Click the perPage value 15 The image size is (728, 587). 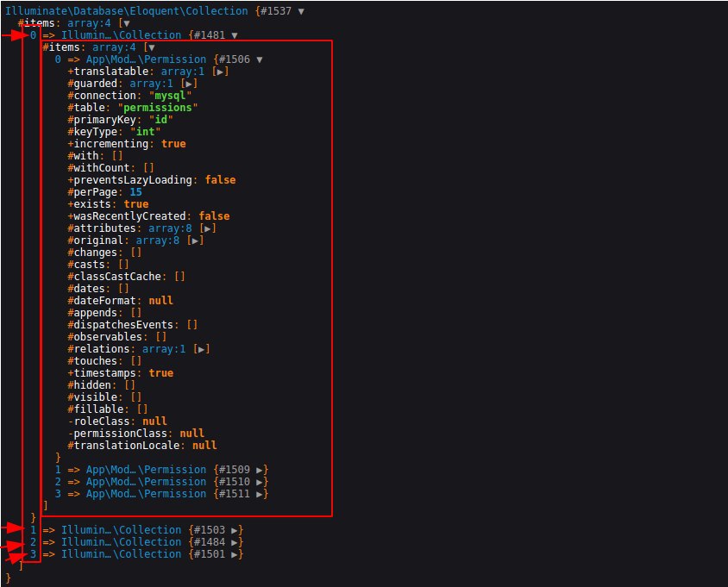pos(135,192)
